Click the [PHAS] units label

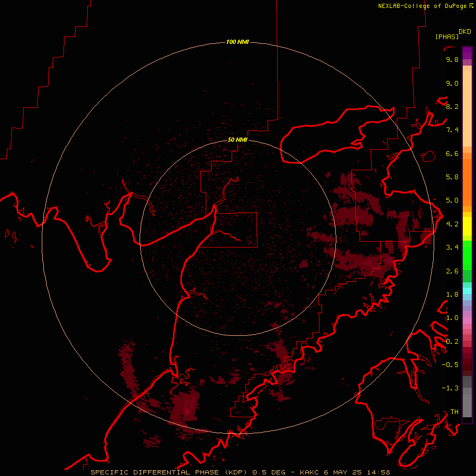(x=447, y=36)
